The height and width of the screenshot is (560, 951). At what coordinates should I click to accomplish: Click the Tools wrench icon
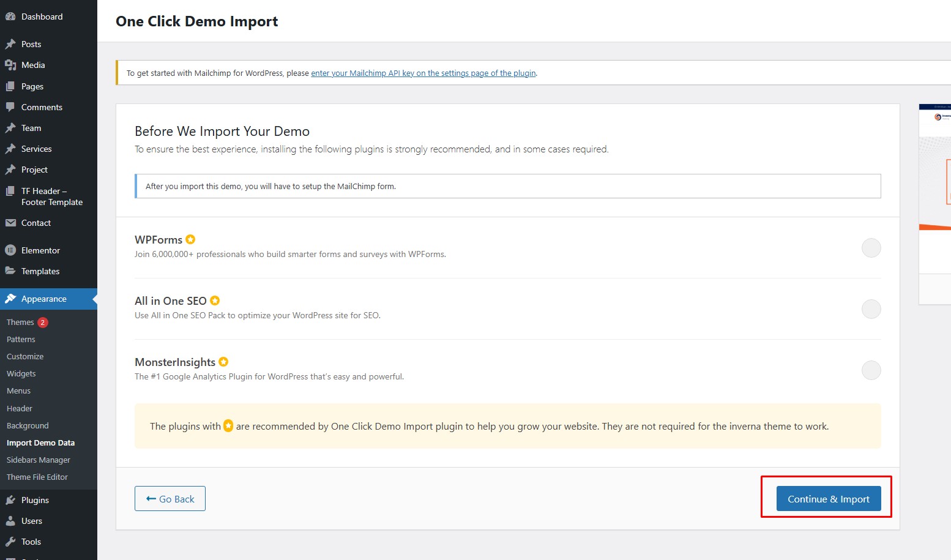(x=10, y=542)
